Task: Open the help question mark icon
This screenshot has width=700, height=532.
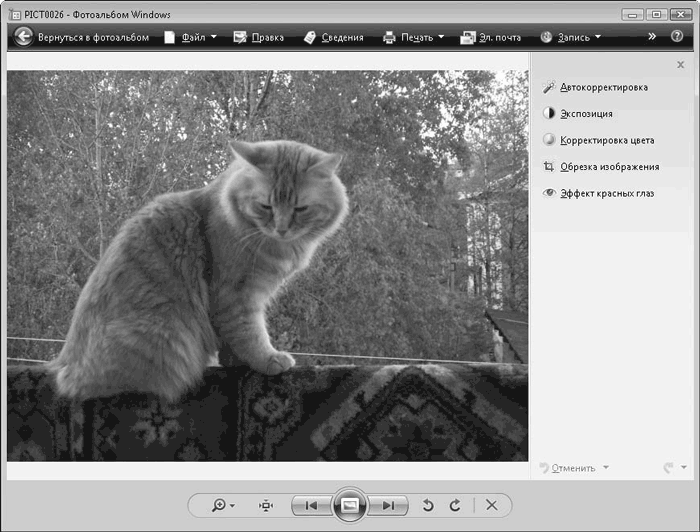Action: coord(678,37)
